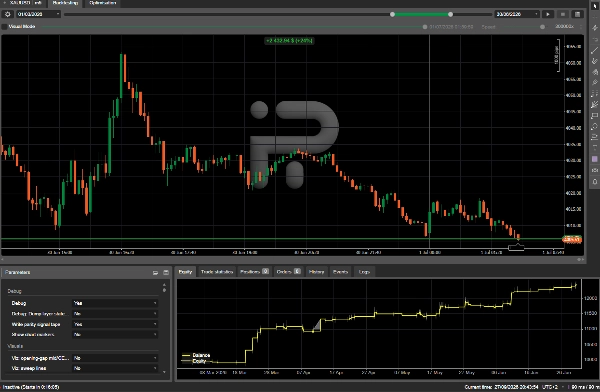Open the layout icon beside the stop button
Viewport: 600px width, 392px height.
(x=577, y=14)
